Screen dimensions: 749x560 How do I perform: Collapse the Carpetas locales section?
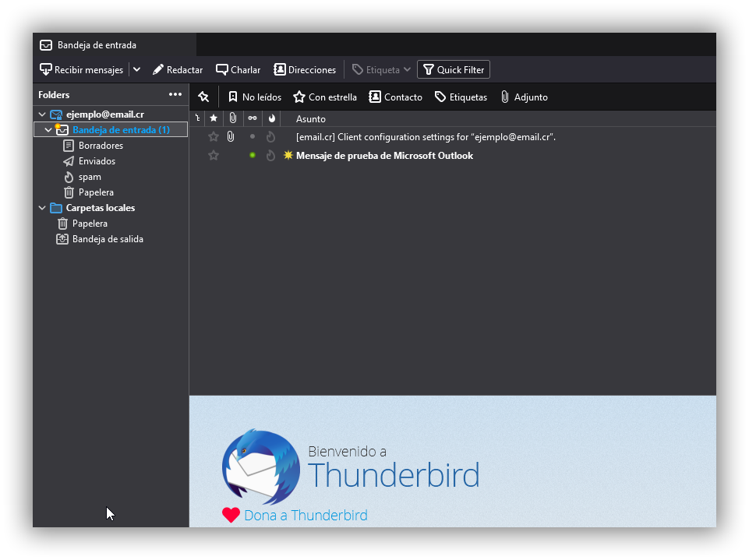tap(42, 208)
